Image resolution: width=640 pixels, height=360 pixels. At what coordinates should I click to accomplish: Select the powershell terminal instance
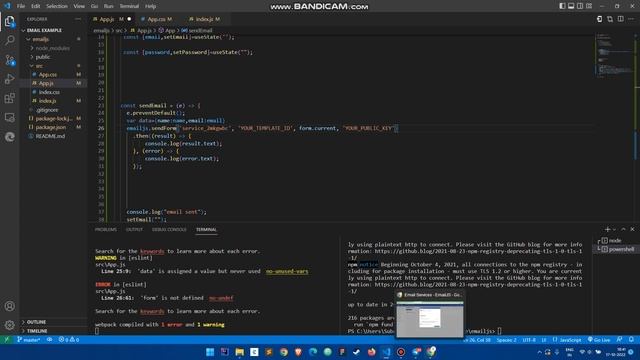tap(616, 249)
